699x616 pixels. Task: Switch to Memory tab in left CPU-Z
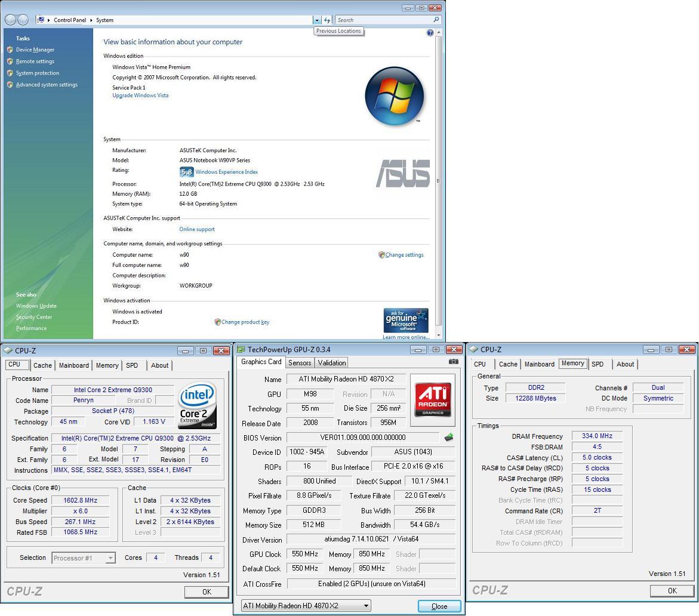[107, 365]
